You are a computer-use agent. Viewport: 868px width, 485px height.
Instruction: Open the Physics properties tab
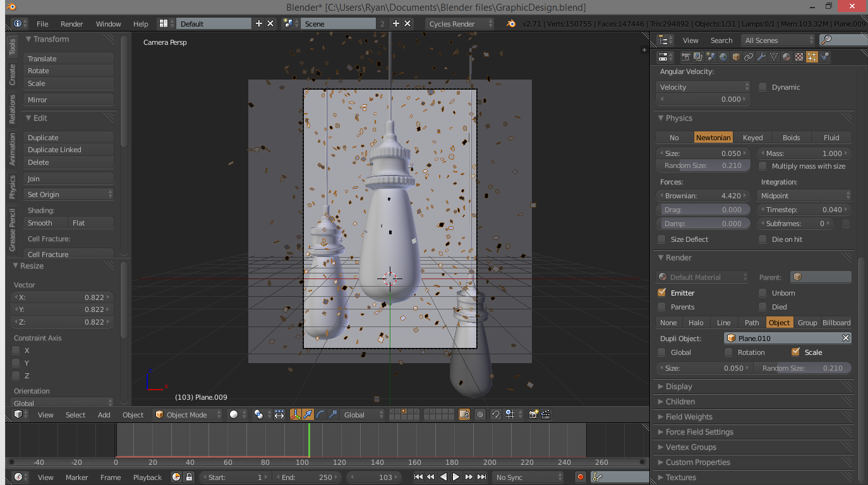[824, 57]
